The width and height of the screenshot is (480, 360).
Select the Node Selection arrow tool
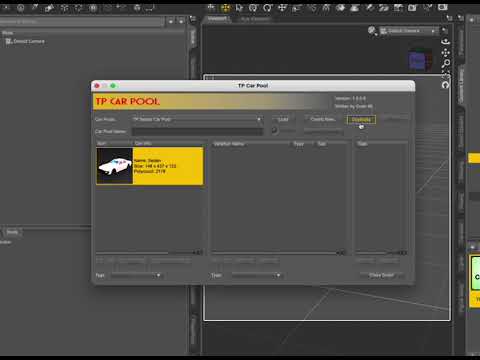point(239,8)
